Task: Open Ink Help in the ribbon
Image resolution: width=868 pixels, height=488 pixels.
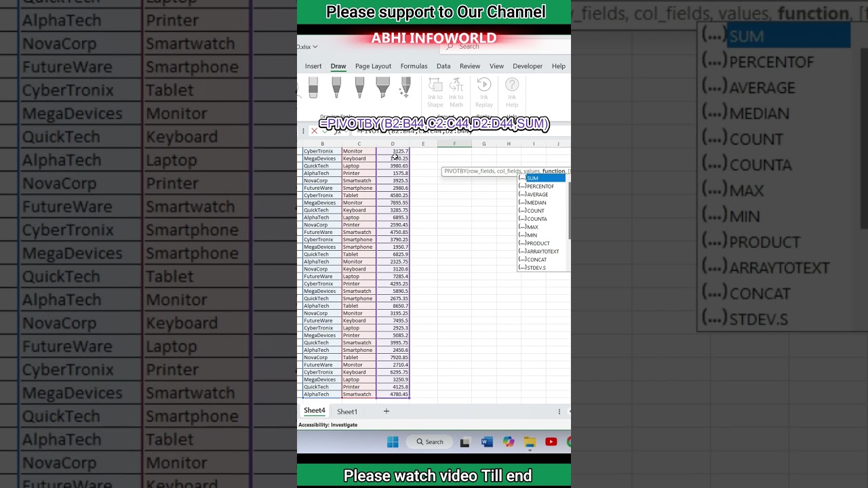Action: pos(512,93)
